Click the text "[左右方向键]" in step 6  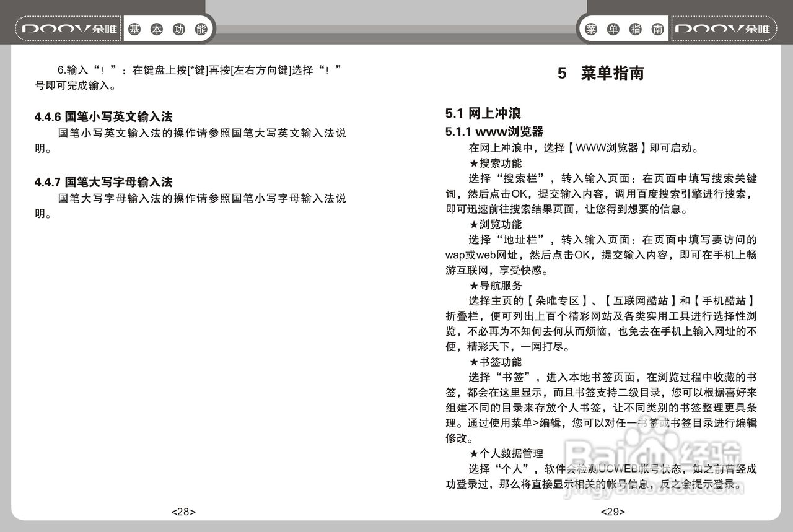(x=260, y=70)
